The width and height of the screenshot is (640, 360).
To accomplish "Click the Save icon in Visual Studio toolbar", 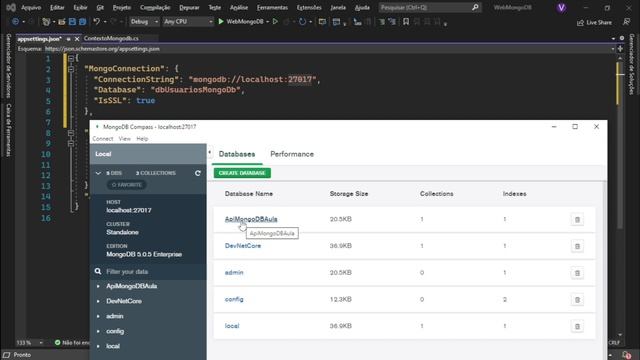I will click(x=72, y=22).
